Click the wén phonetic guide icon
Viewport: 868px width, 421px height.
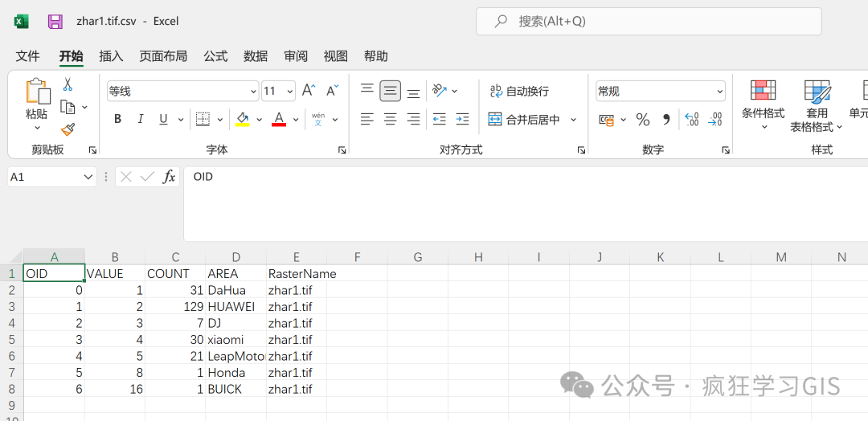(x=318, y=119)
